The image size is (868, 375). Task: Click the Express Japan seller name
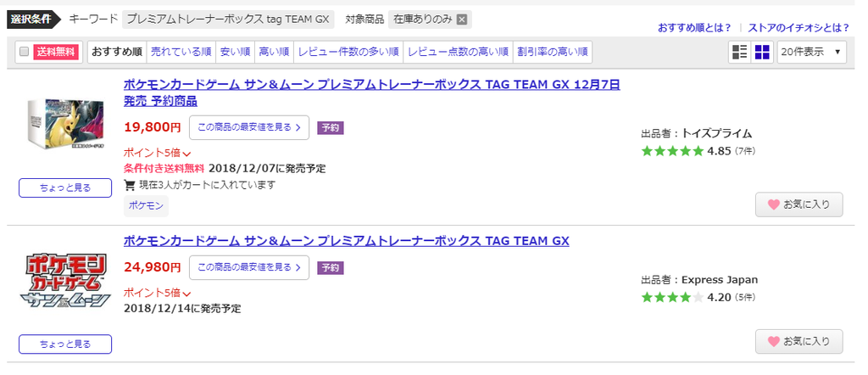(x=720, y=280)
